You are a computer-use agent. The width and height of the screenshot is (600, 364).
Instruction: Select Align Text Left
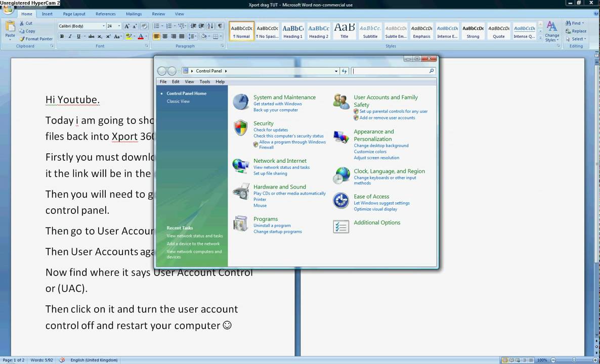156,36
